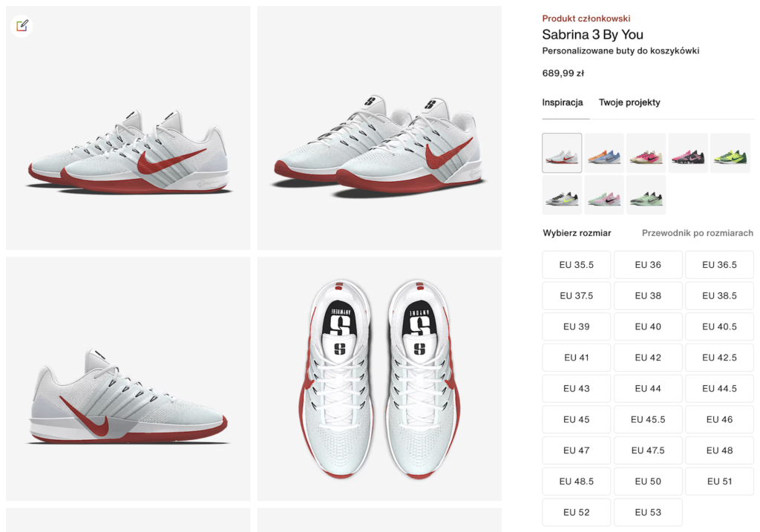Pick size EU 38
The height and width of the screenshot is (532, 760).
coord(648,295)
